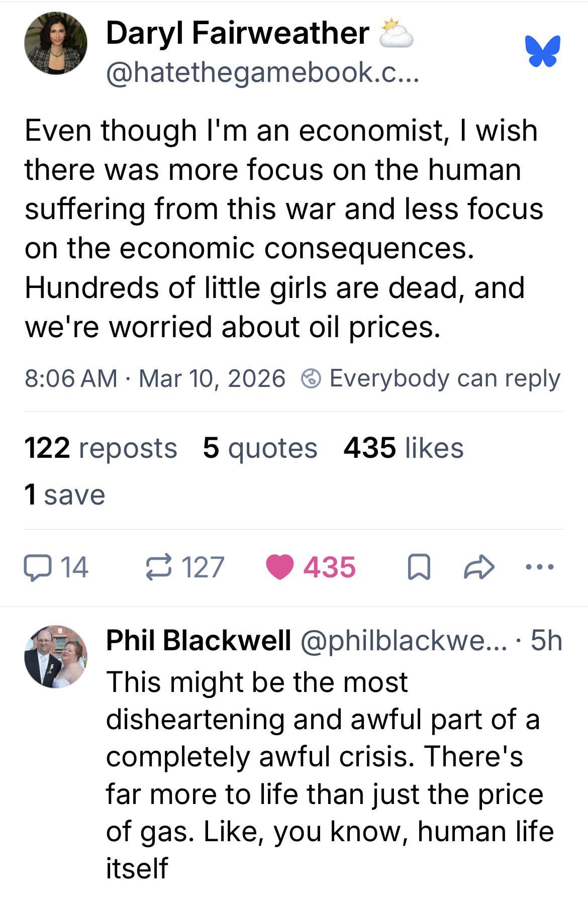Open reply speech bubble icon
Viewport: 588px width, 901px height.
(x=37, y=568)
